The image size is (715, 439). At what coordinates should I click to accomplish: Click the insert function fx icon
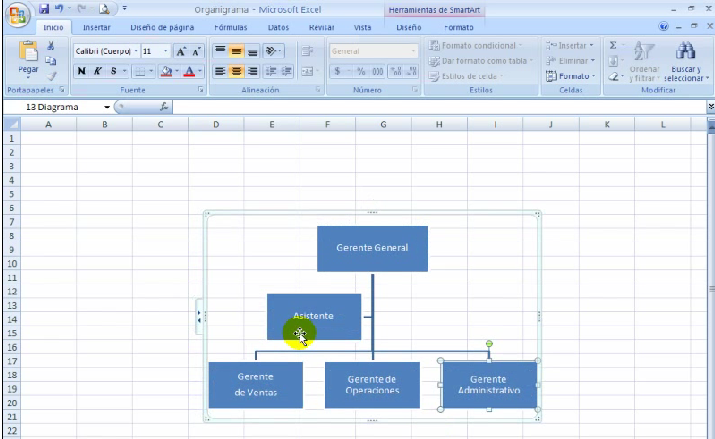coord(163,106)
